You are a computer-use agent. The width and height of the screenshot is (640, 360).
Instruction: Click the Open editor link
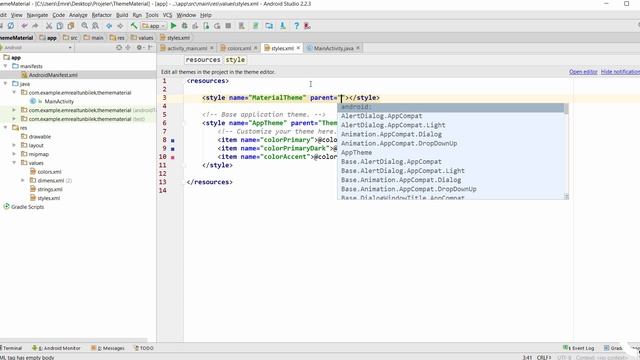(583, 71)
